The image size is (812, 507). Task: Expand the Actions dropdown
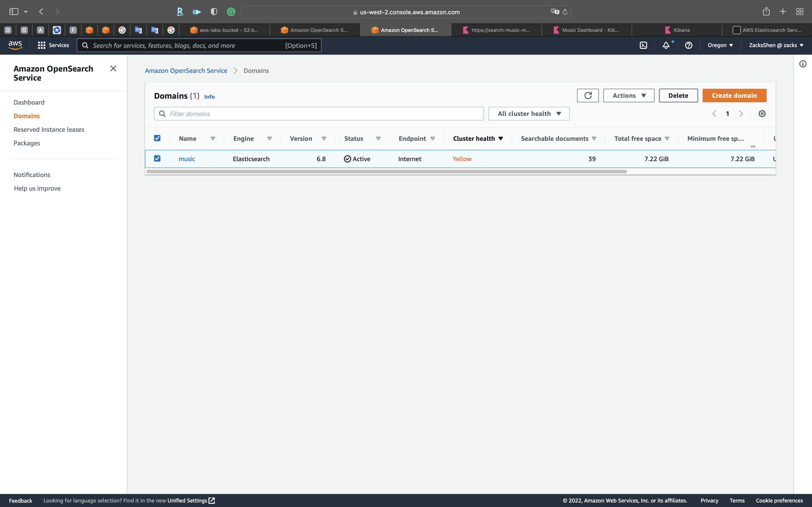[628, 96]
